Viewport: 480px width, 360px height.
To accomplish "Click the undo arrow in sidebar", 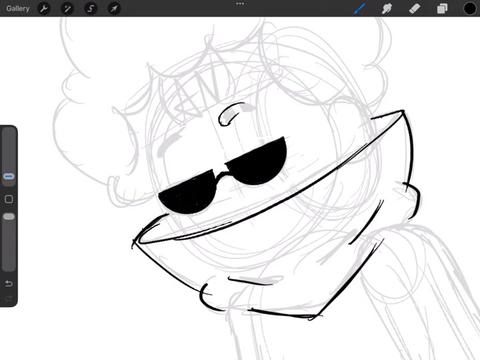I will [x=9, y=284].
